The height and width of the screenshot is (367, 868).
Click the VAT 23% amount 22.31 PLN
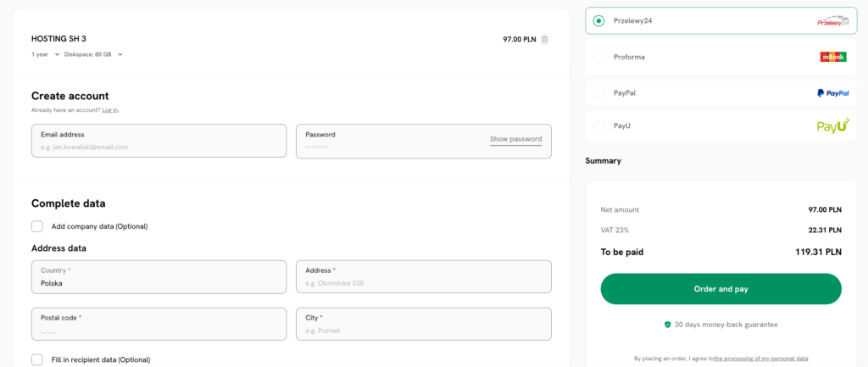[825, 230]
